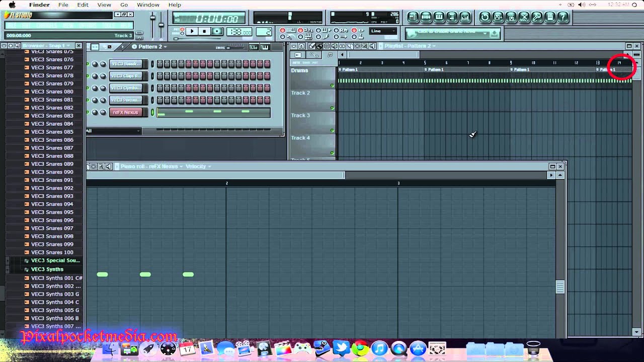Open the Project info toolbar icon
The image size is (644, 362).
click(x=549, y=18)
